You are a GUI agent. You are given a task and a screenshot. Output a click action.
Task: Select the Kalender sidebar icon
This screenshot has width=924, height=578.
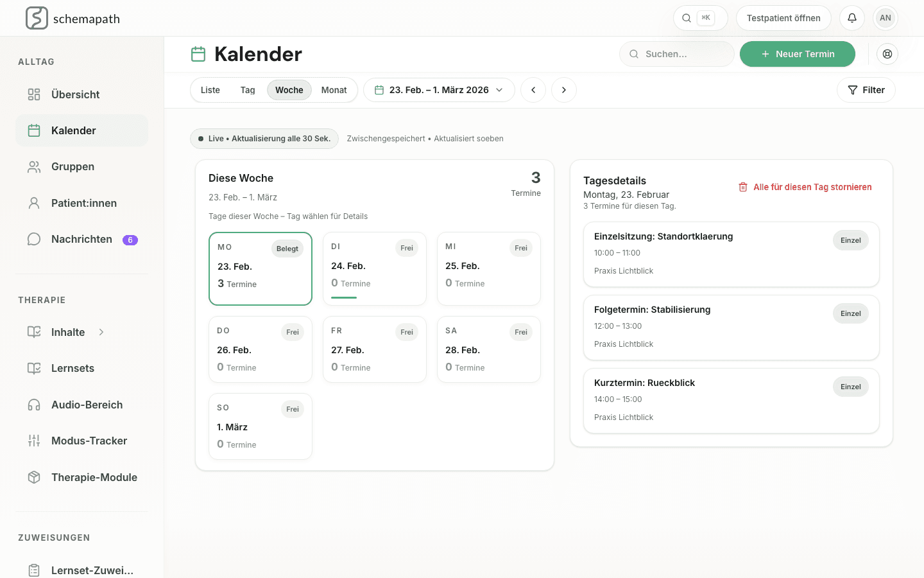(x=33, y=130)
